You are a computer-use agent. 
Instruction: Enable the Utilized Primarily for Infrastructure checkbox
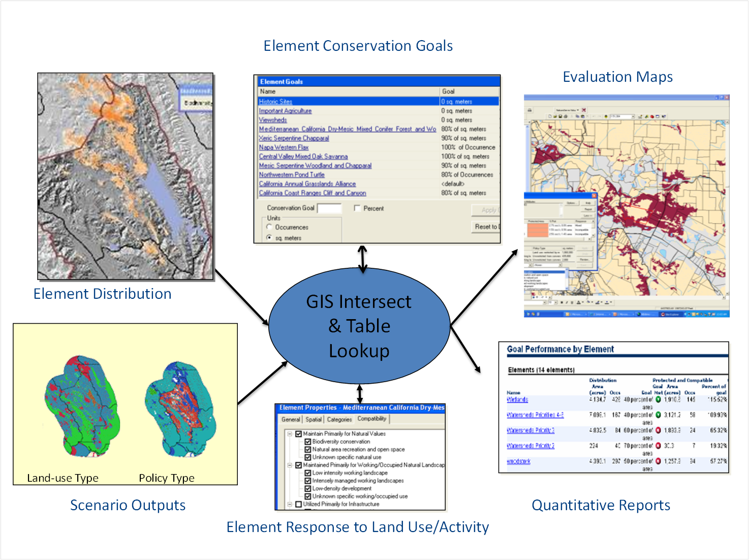tap(299, 504)
